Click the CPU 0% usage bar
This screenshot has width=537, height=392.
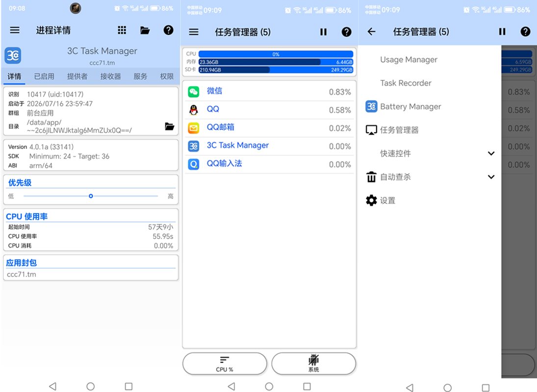[276, 54]
